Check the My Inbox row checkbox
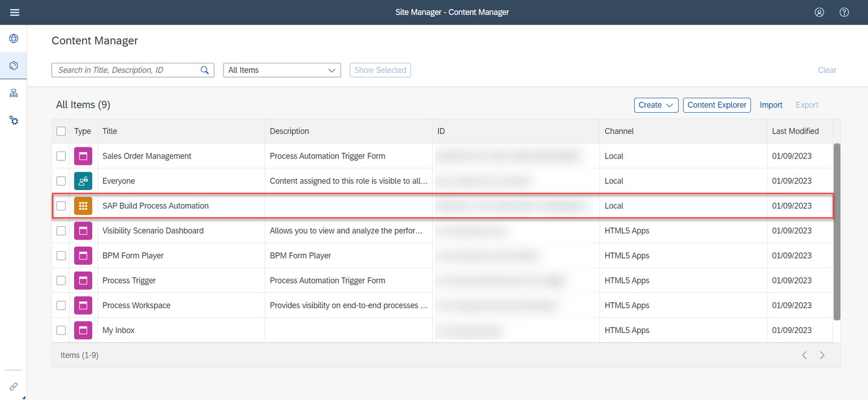 tap(61, 330)
